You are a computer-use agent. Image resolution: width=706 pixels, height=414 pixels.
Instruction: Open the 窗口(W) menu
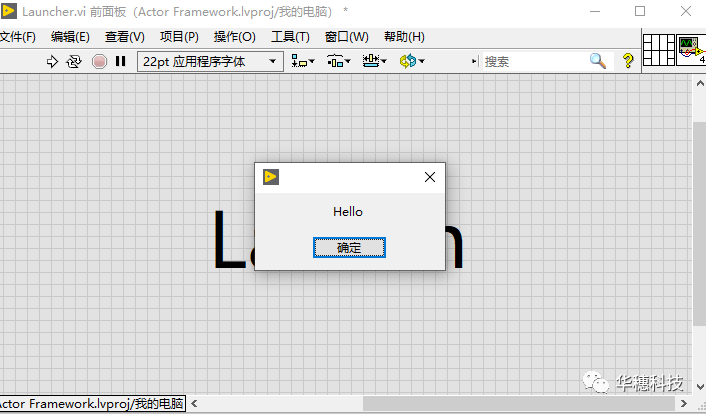[347, 37]
